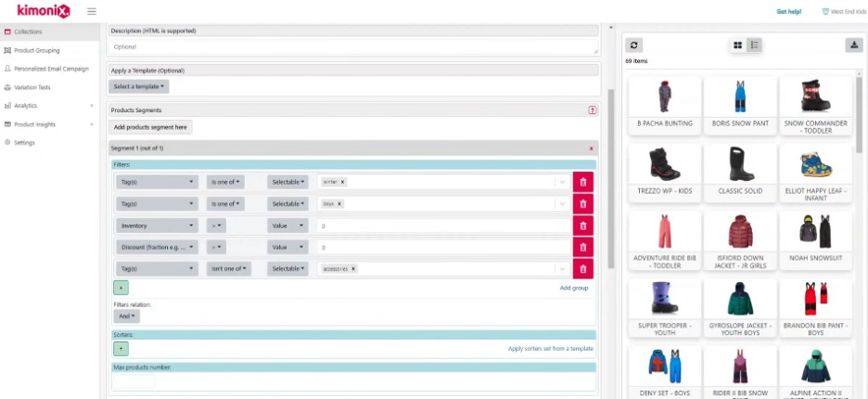Delete the boys tag filter row
868x399 pixels.
click(583, 204)
